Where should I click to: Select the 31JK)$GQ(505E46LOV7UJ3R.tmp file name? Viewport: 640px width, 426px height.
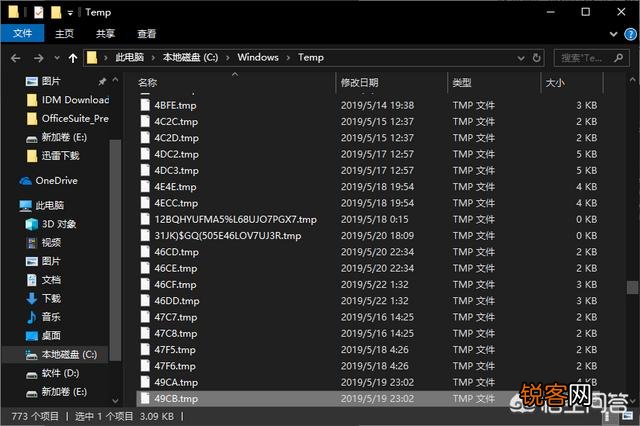click(228, 236)
